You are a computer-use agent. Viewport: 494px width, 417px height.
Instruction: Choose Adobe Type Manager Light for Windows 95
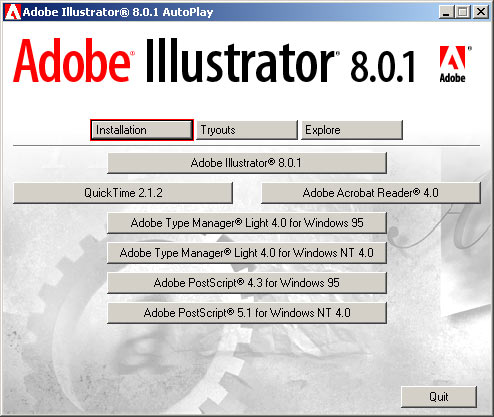[x=247, y=223]
